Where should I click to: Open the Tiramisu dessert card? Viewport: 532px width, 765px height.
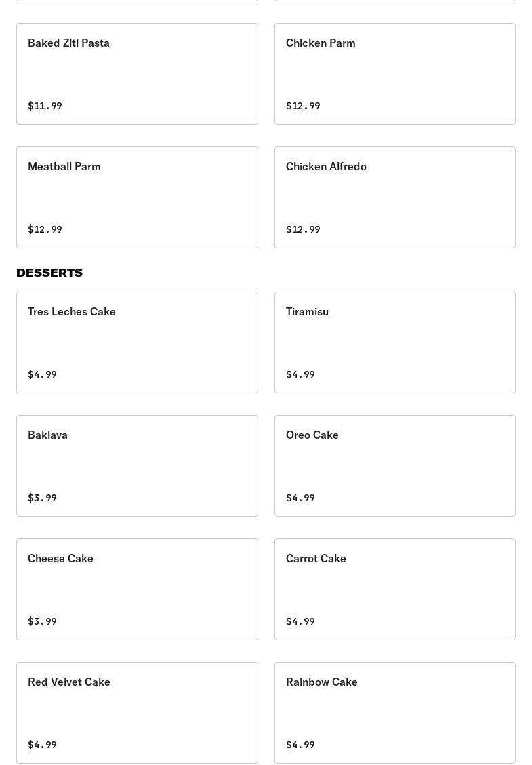394,342
